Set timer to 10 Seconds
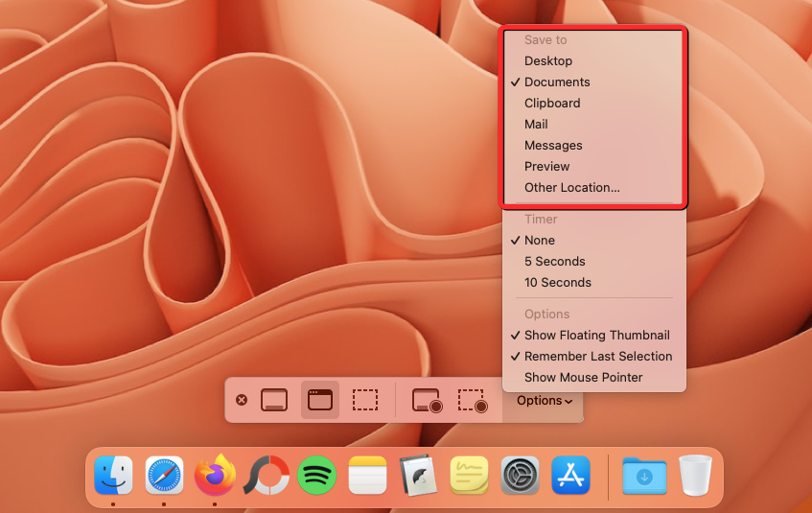The width and height of the screenshot is (812, 513). pos(557,283)
